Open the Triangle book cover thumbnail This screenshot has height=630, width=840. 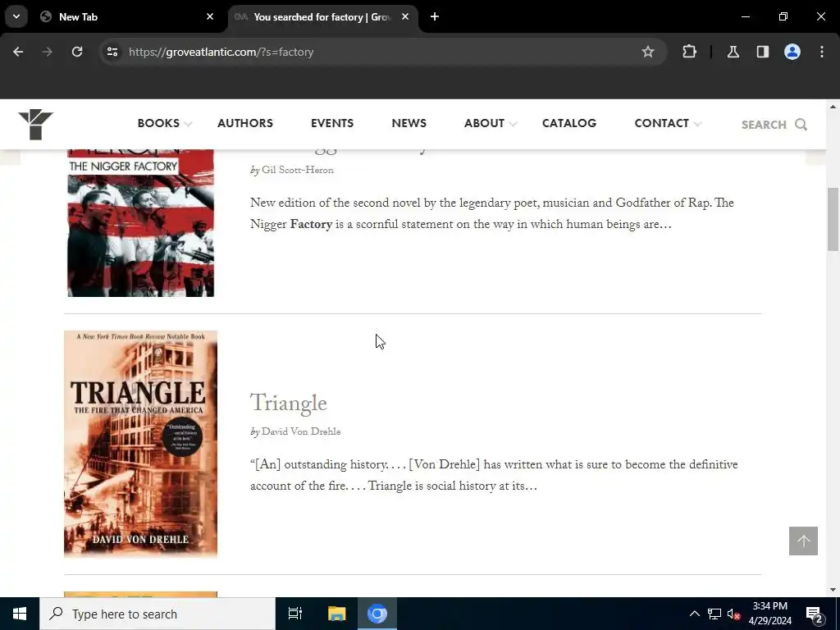[x=141, y=444]
